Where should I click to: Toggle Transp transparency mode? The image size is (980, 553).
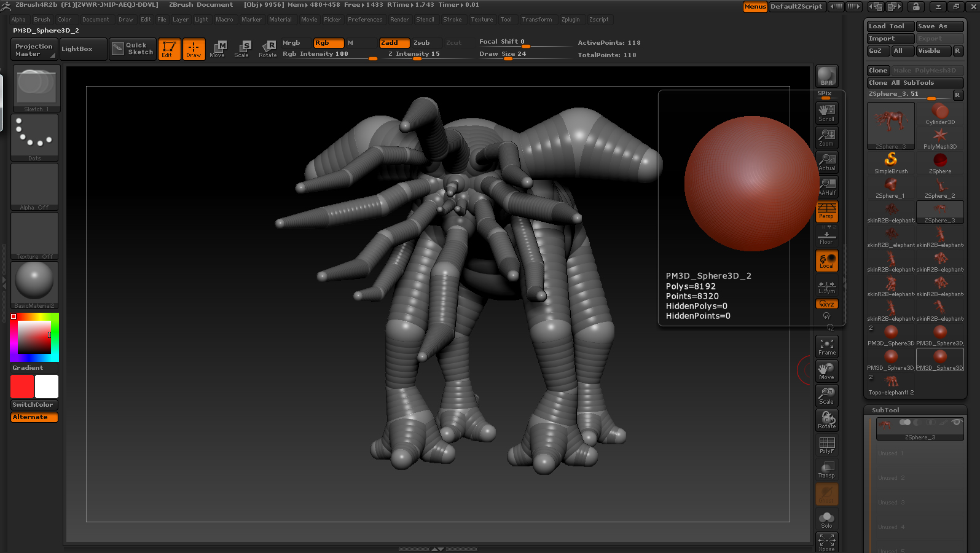tap(827, 469)
